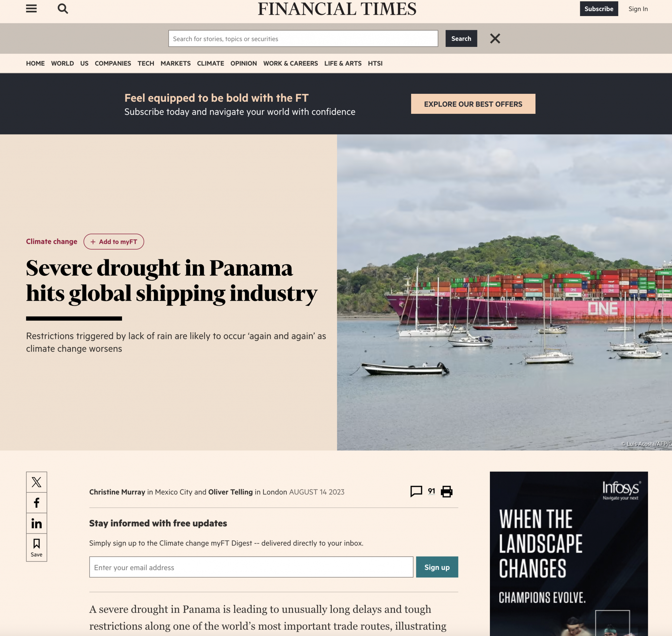672x636 pixels.
Task: Open the hamburger navigation menu
Action: pos(31,9)
